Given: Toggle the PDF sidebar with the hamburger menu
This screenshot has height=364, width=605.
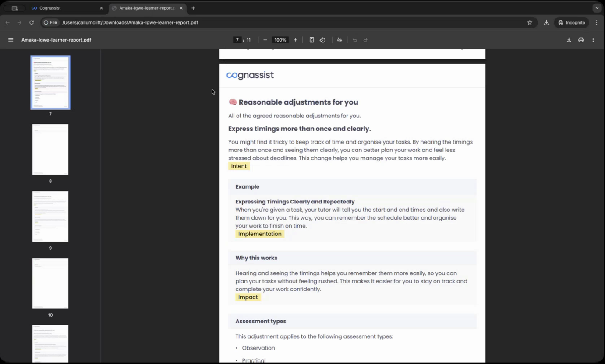Looking at the screenshot, I should pyautogui.click(x=11, y=40).
